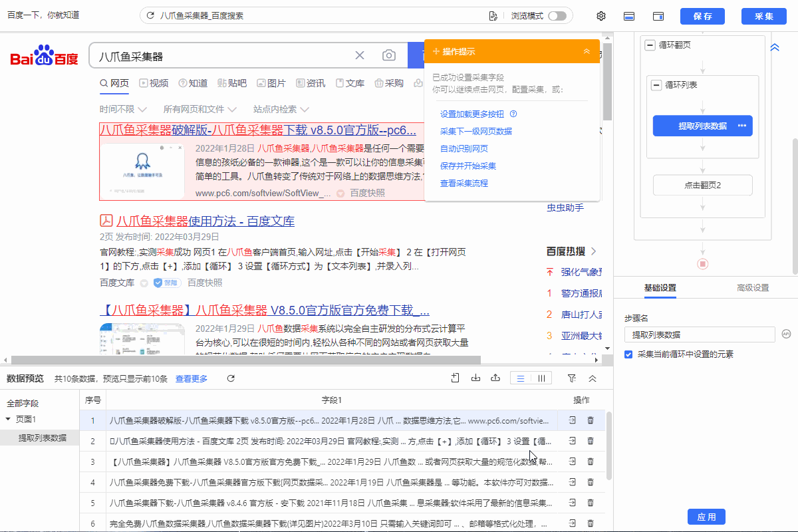Viewport: 798px width, 532px height.
Task: Open the 知道 search tab
Action: (x=193, y=83)
